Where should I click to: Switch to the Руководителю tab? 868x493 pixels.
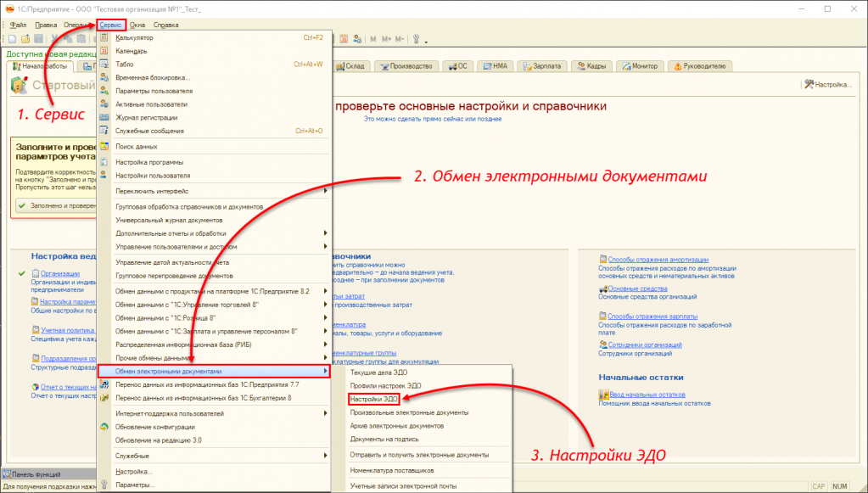[700, 66]
